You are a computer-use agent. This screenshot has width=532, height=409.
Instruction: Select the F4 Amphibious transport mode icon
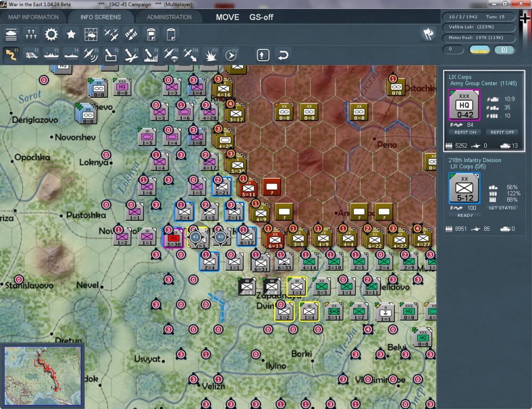click(71, 55)
